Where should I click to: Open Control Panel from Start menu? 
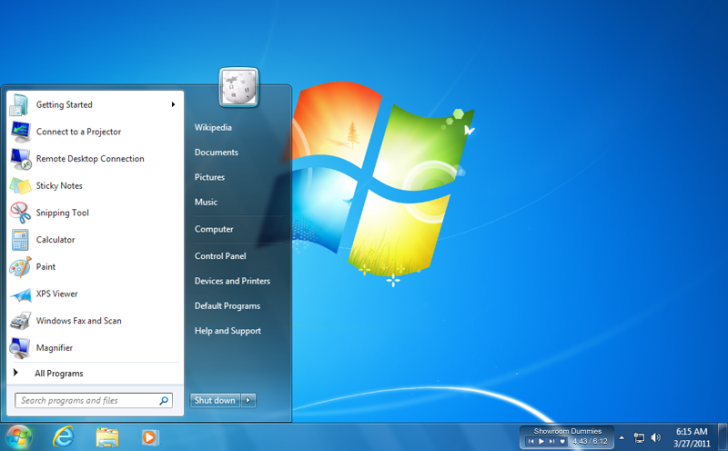pyautogui.click(x=220, y=256)
